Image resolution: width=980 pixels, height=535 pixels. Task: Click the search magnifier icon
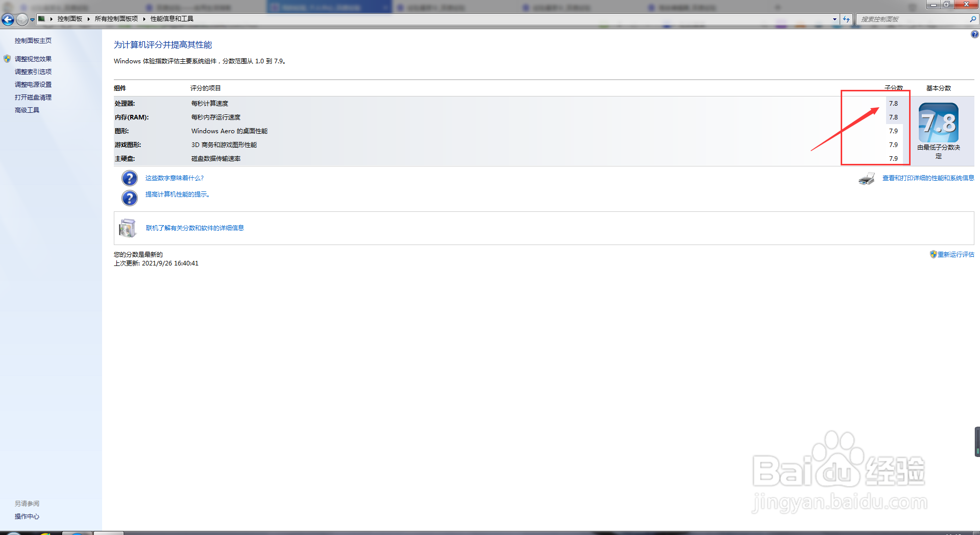point(973,19)
